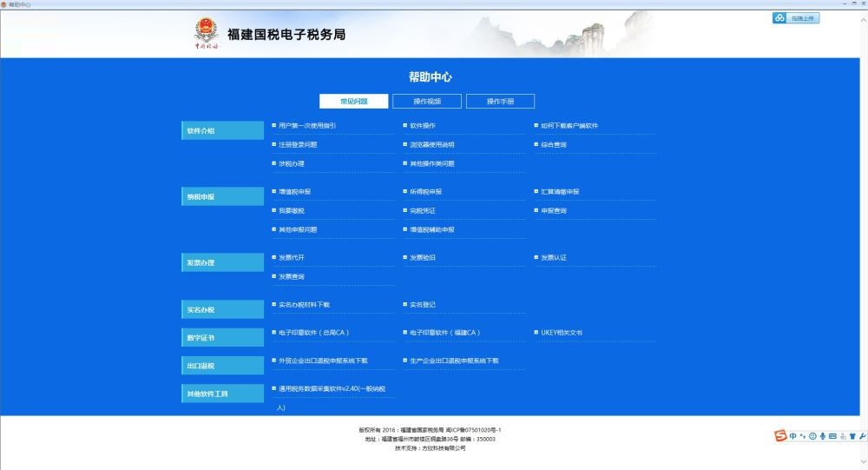Open the 发票验旧 link
The height and width of the screenshot is (470, 868).
423,258
